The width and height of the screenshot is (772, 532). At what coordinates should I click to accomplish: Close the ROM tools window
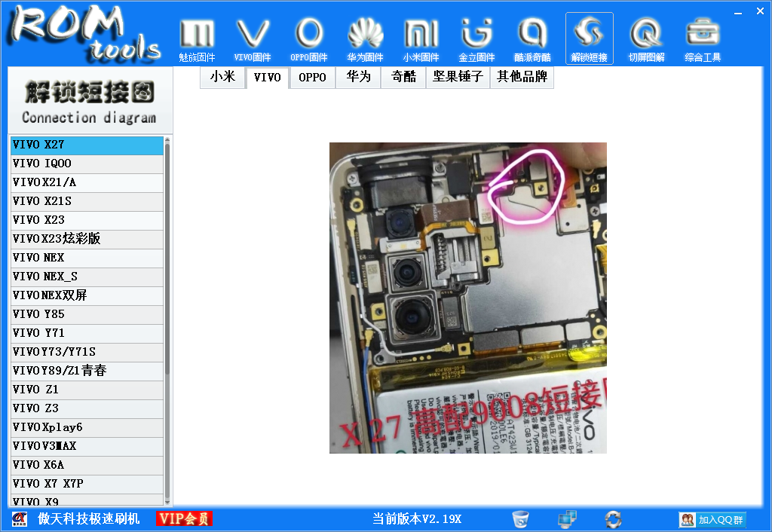(x=760, y=11)
